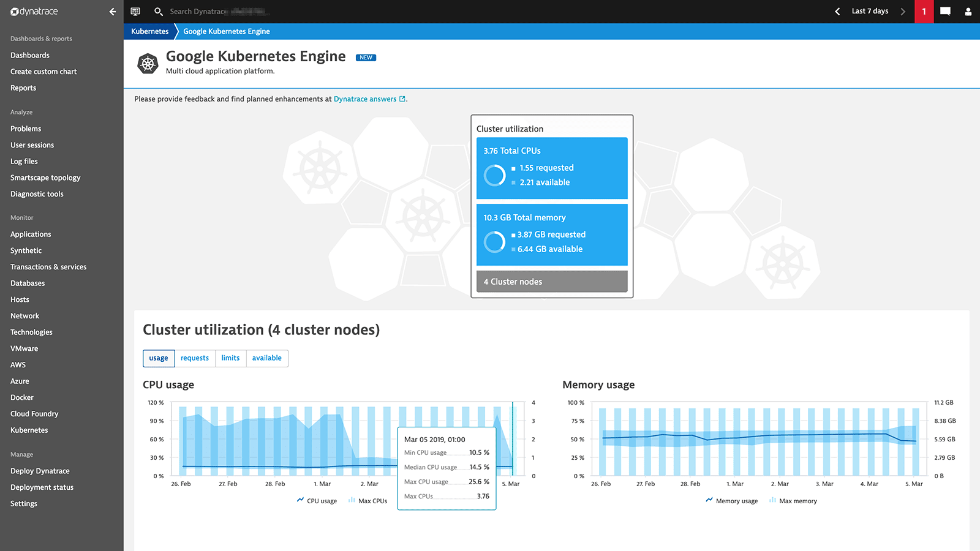Click the Mar 05 2019, 01:00 tooltip header

tap(434, 440)
